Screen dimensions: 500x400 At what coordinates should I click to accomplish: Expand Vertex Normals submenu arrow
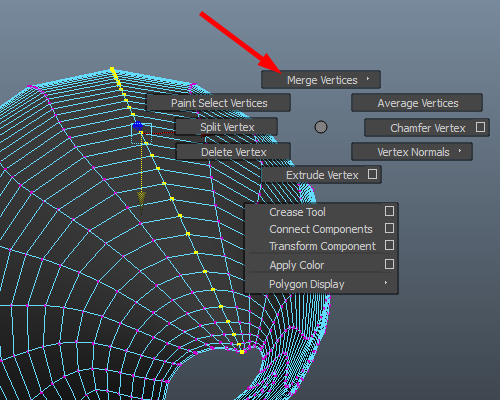460,151
